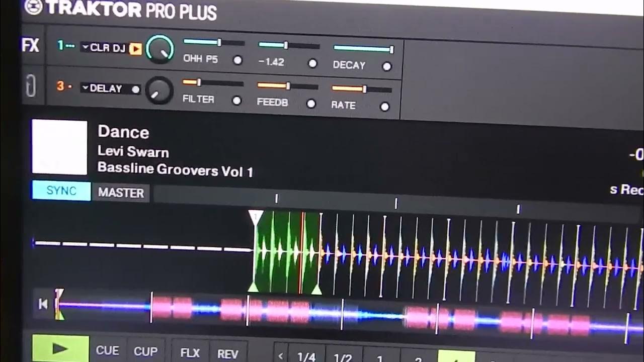The height and width of the screenshot is (362, 644).
Task: Toggle the FILTER button
Action: click(236, 101)
